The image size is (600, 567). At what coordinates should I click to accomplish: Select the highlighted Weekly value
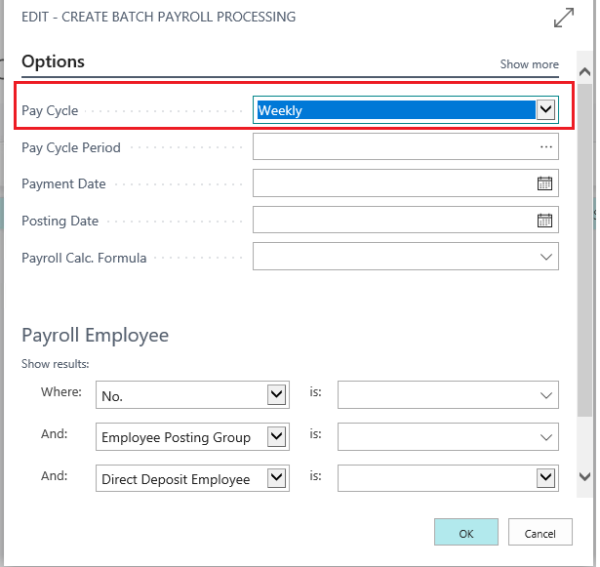[x=396, y=110]
